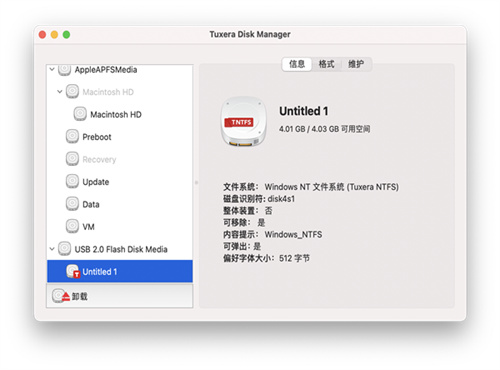Image resolution: width=500 pixels, height=370 pixels.
Task: Click the Untitled 1 Tuxera volume icon
Action: [73, 271]
